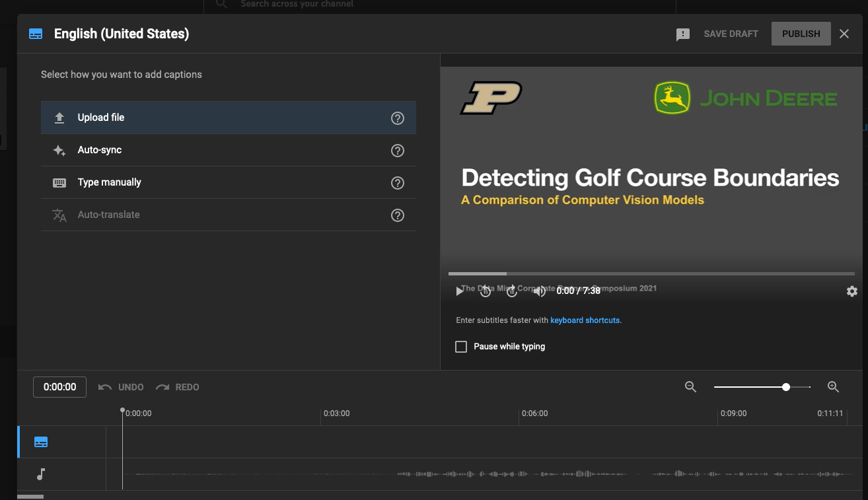
Task: Click the timeline zoom slider handle
Action: pos(785,387)
